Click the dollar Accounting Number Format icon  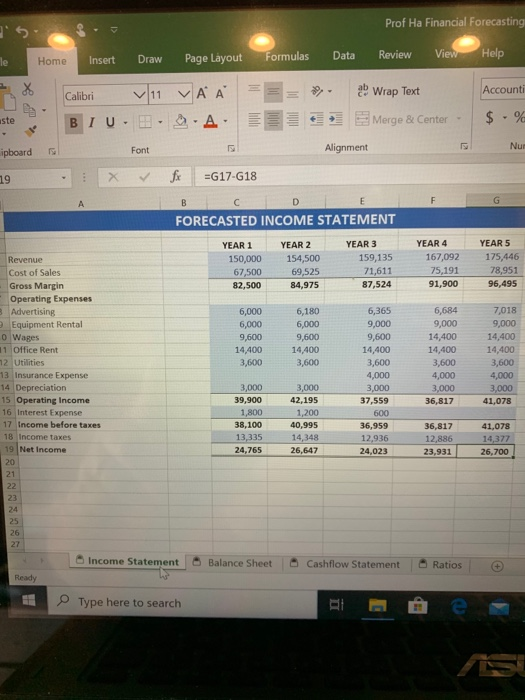(x=490, y=117)
